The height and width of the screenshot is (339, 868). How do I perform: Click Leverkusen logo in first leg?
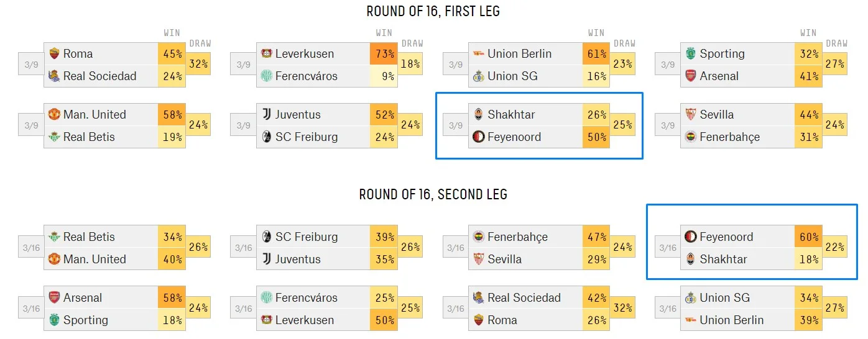[x=267, y=53]
